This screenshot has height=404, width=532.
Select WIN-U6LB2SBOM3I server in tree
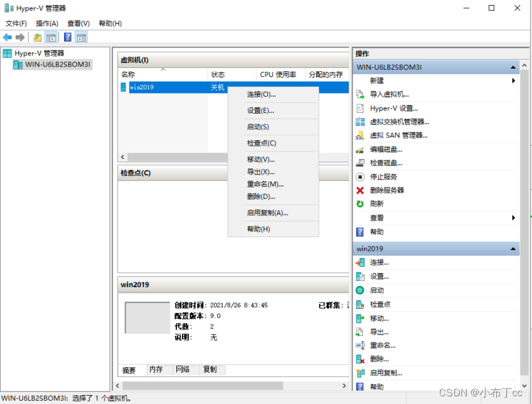click(58, 65)
